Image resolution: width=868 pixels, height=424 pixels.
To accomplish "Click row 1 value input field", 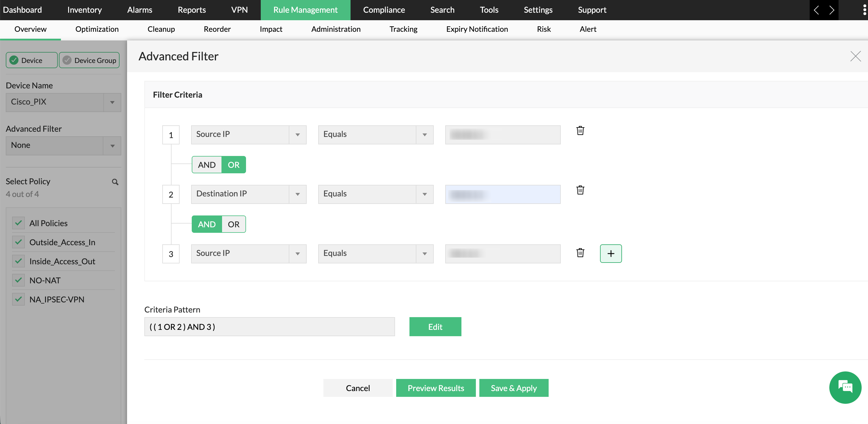I will (x=503, y=135).
